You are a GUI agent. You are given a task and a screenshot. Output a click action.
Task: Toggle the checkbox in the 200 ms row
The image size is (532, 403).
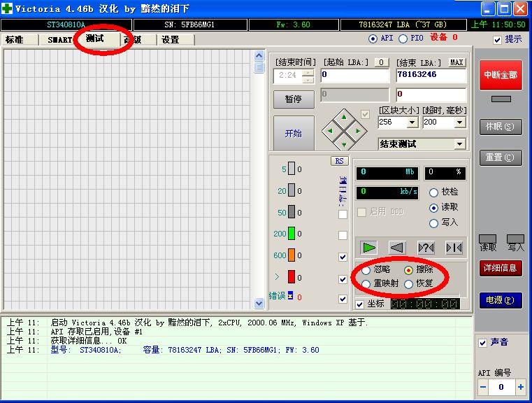(343, 235)
